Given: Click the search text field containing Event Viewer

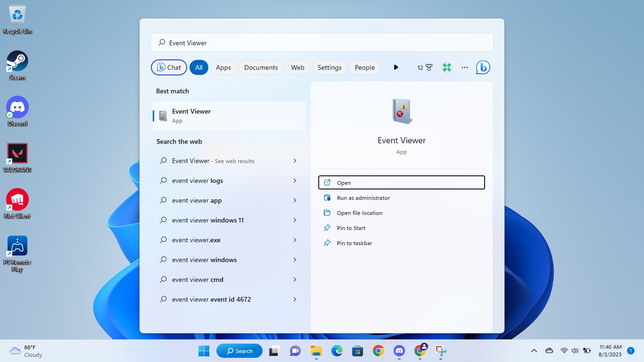Looking at the screenshot, I should click(x=322, y=43).
